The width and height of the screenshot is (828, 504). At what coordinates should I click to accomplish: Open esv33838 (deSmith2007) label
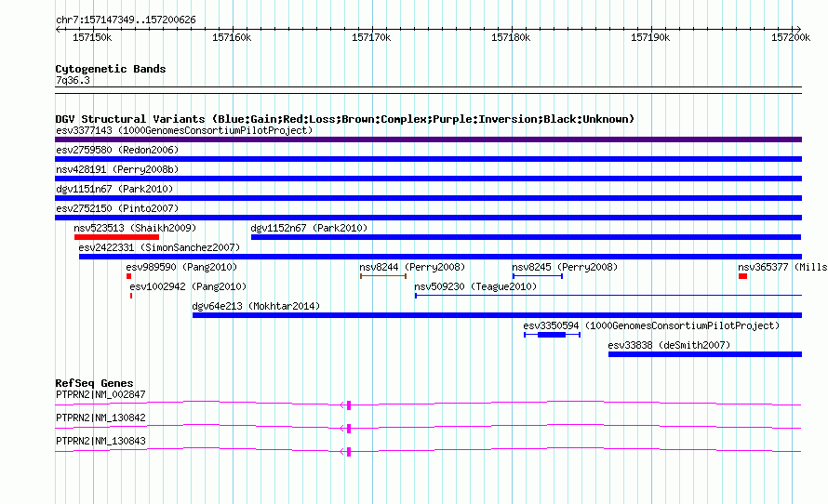pyautogui.click(x=669, y=345)
